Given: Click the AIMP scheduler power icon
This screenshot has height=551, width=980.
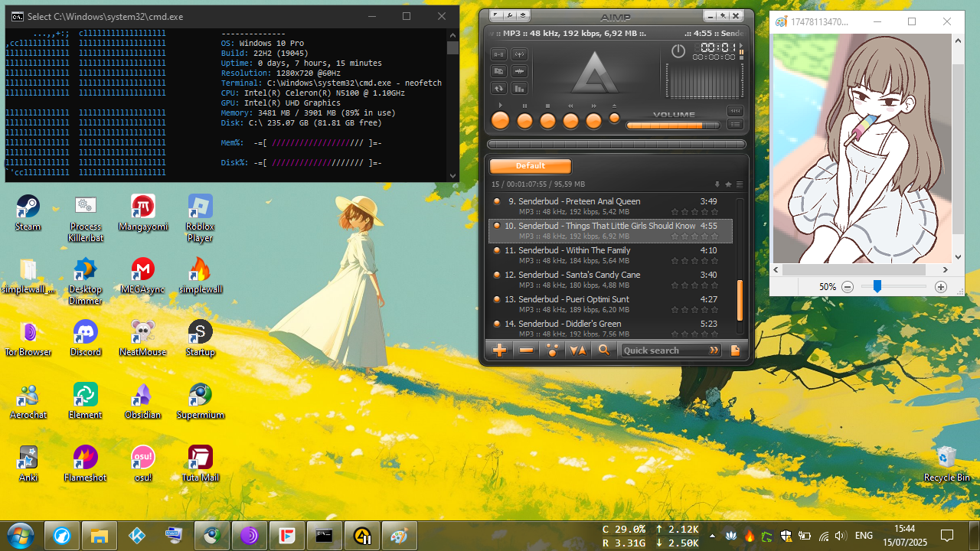Looking at the screenshot, I should click(678, 51).
